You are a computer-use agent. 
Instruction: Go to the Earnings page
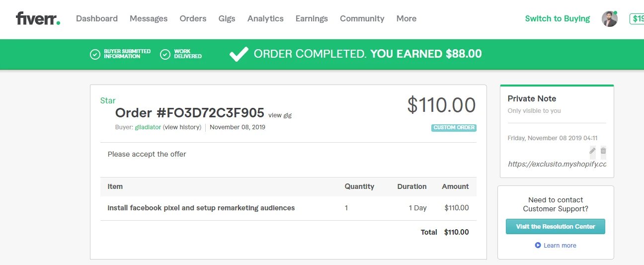[312, 19]
